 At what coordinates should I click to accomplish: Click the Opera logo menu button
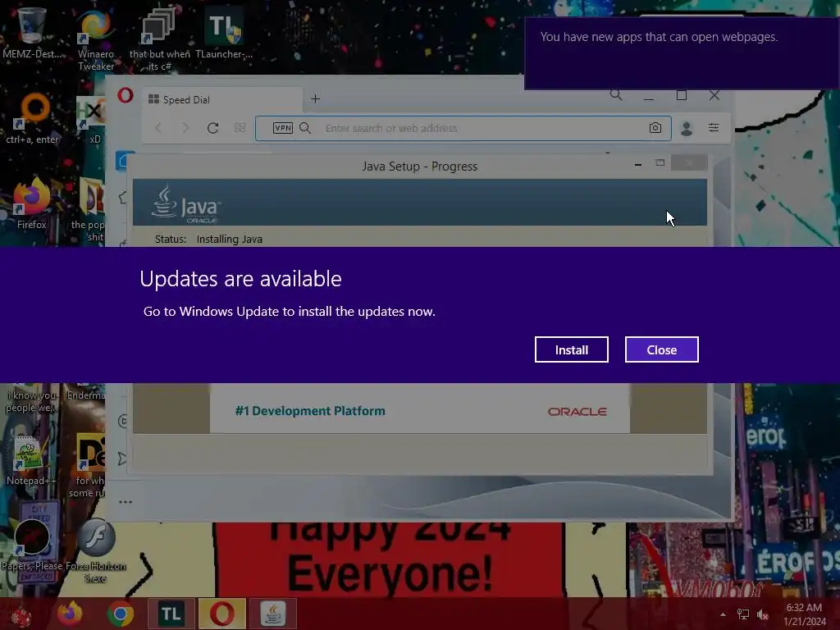tap(126, 96)
